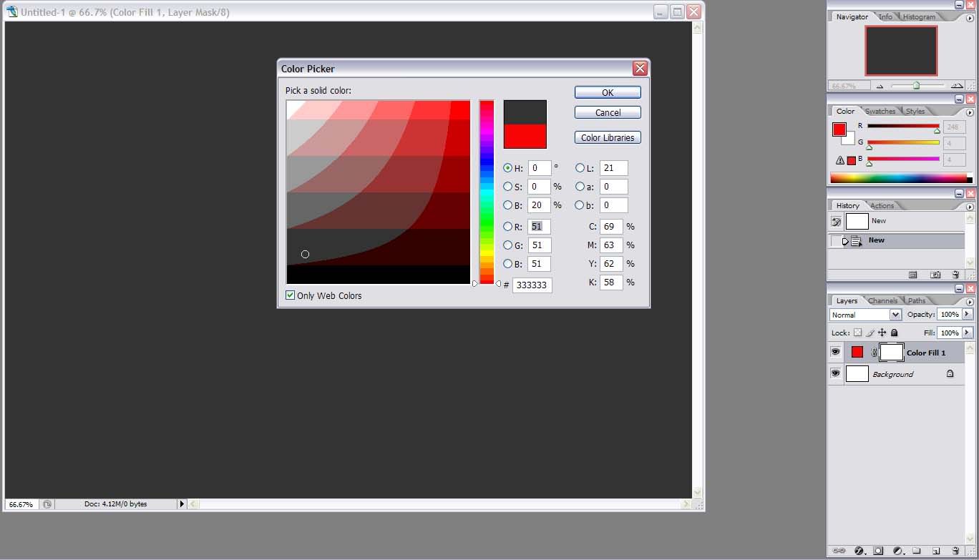Create a new layer icon
979x560 pixels.
click(x=935, y=551)
